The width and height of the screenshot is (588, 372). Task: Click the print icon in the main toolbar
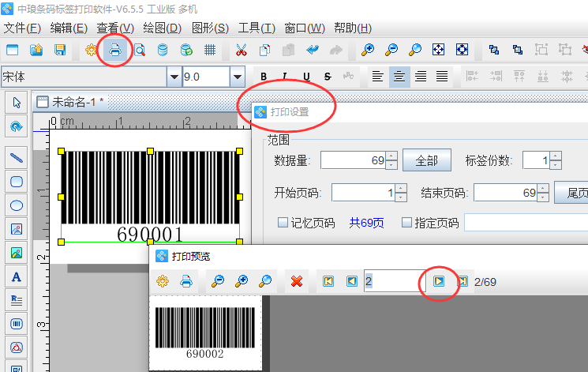(115, 50)
